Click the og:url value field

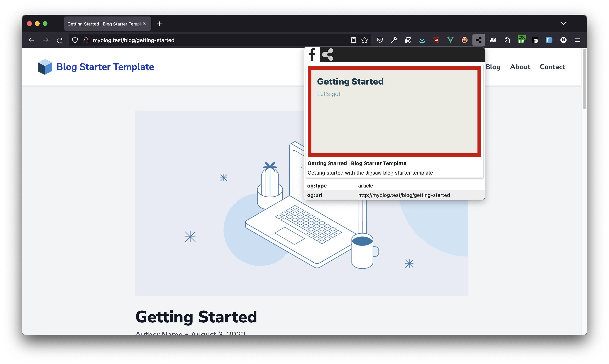pyautogui.click(x=404, y=195)
